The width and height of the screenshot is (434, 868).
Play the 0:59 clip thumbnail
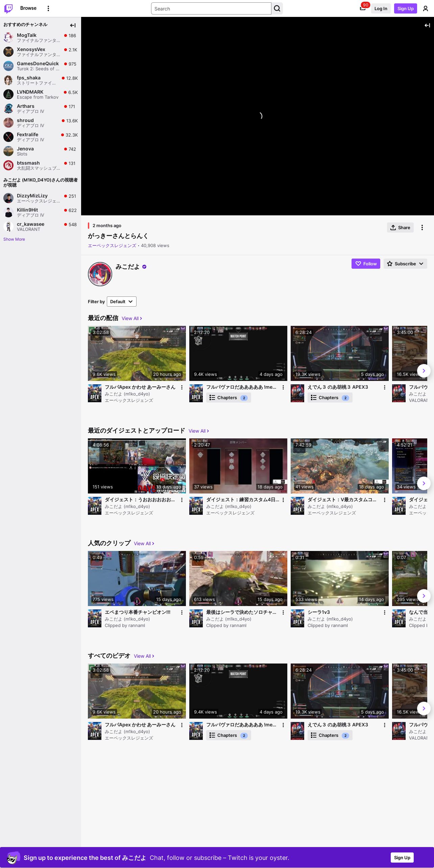click(238, 578)
